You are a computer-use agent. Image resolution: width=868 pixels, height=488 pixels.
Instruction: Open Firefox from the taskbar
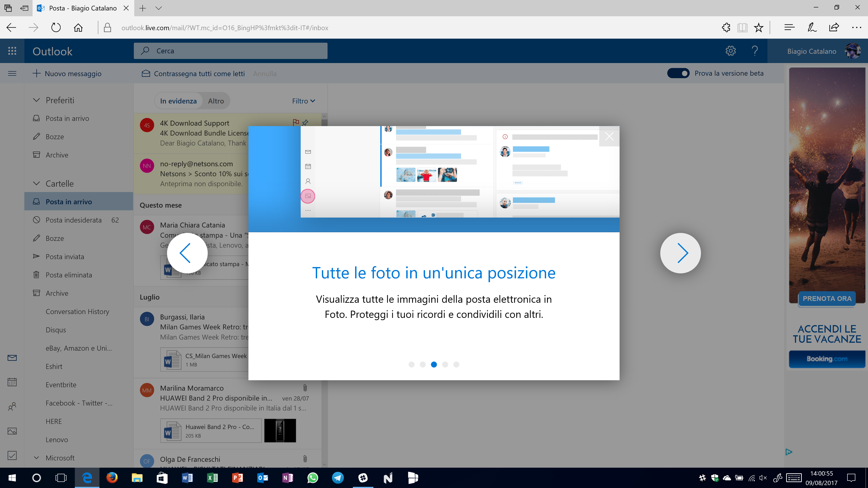(112, 478)
